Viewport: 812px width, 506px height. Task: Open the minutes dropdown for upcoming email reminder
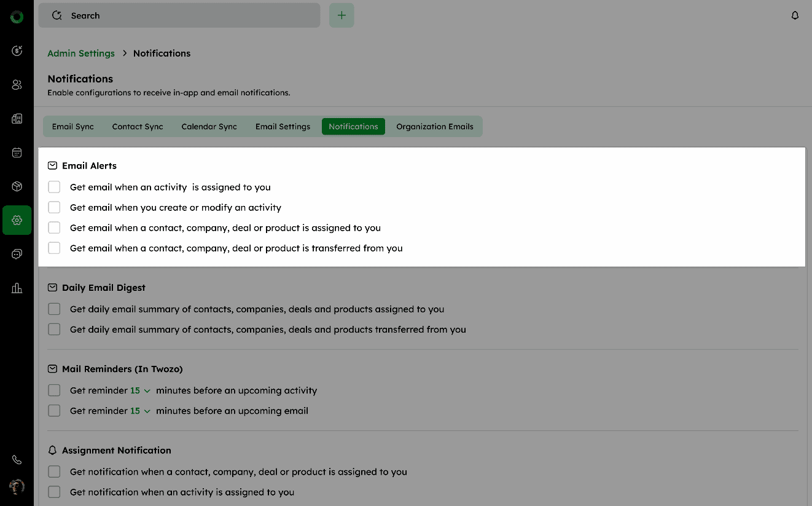click(x=141, y=411)
